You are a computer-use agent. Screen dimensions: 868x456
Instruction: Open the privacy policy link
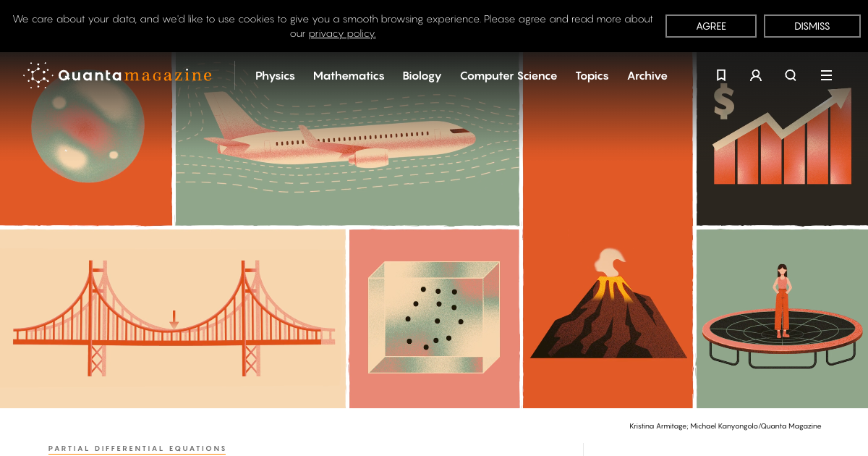tap(342, 33)
